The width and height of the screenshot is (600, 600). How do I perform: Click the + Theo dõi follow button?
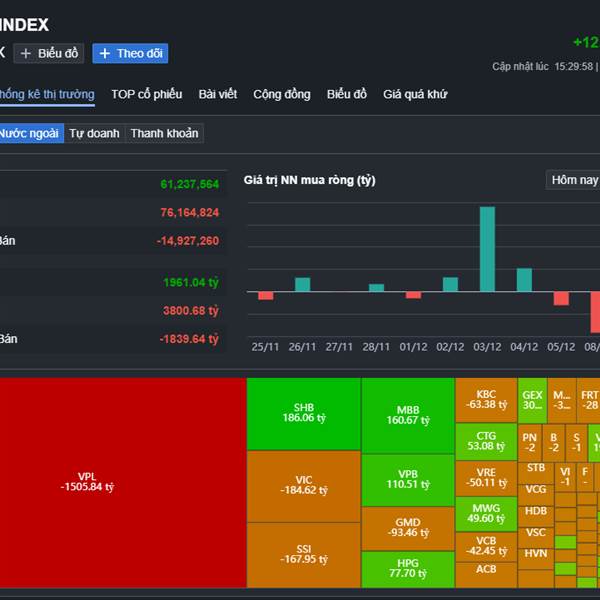click(x=130, y=53)
